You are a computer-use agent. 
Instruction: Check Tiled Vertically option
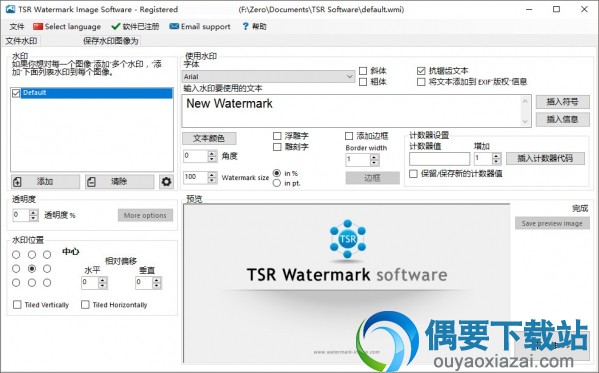point(17,305)
